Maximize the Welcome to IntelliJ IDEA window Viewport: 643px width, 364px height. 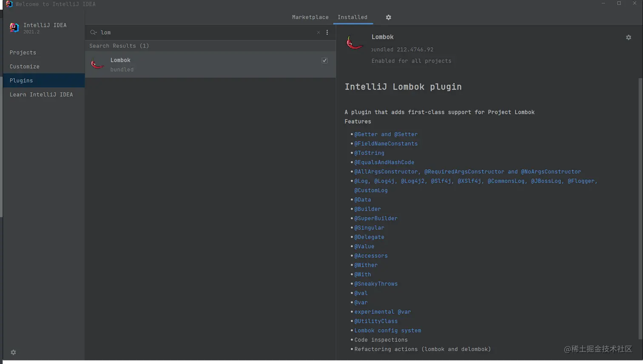(x=619, y=3)
